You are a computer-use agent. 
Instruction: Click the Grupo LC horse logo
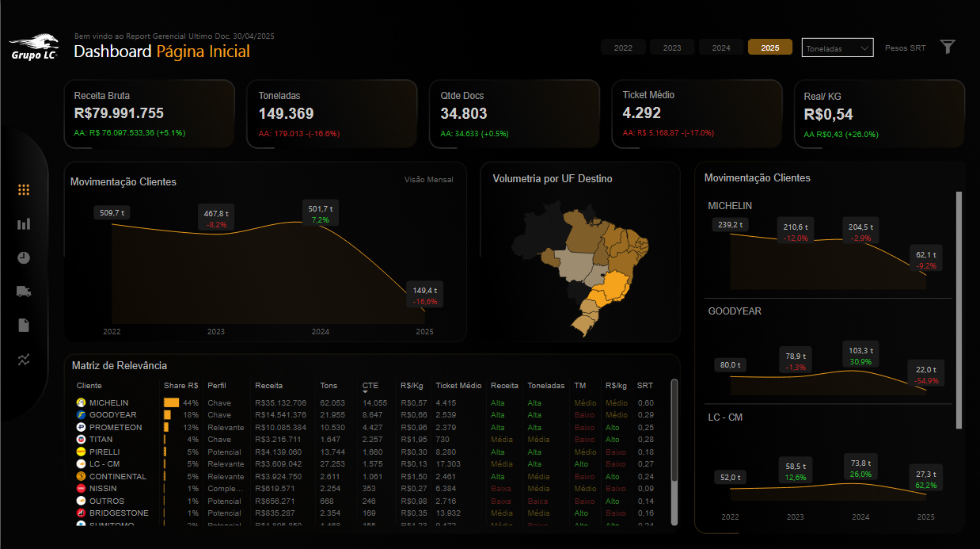point(34,47)
